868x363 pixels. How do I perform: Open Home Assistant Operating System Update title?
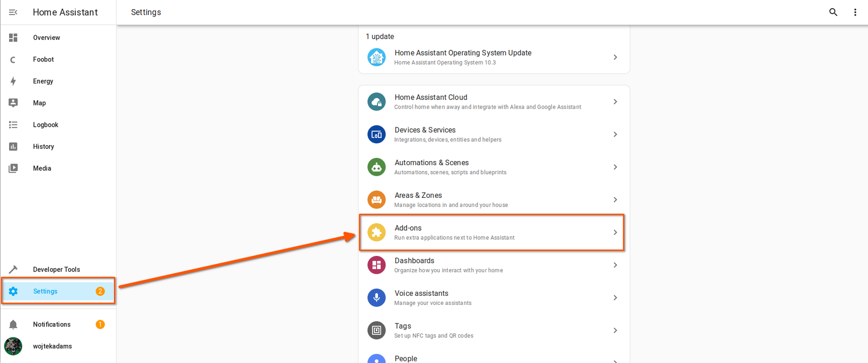463,53
